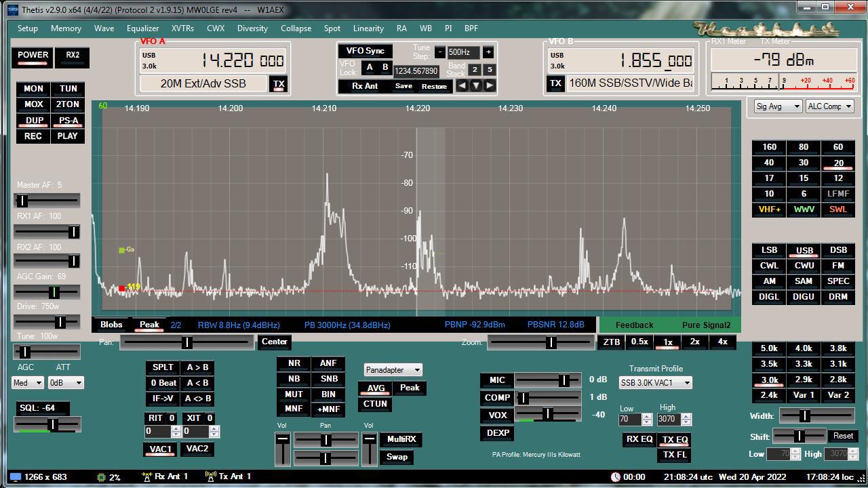
Task: Toggle the POWER button
Action: [33, 56]
